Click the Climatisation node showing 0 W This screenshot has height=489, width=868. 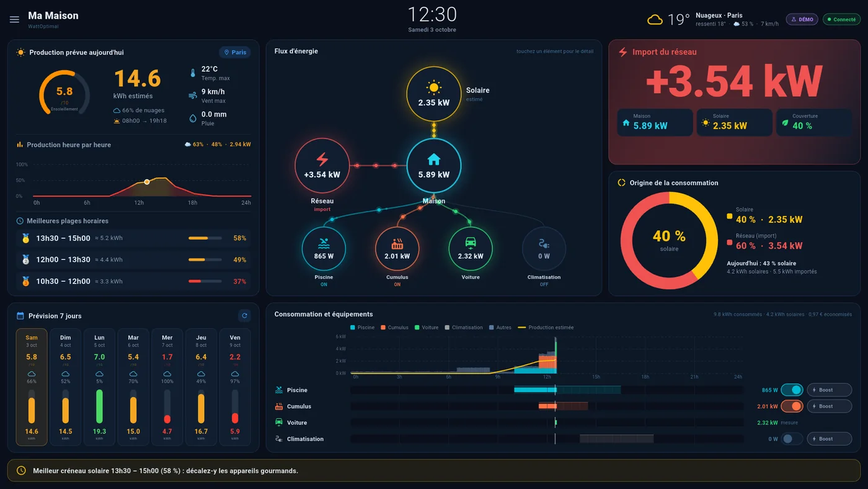coord(544,249)
